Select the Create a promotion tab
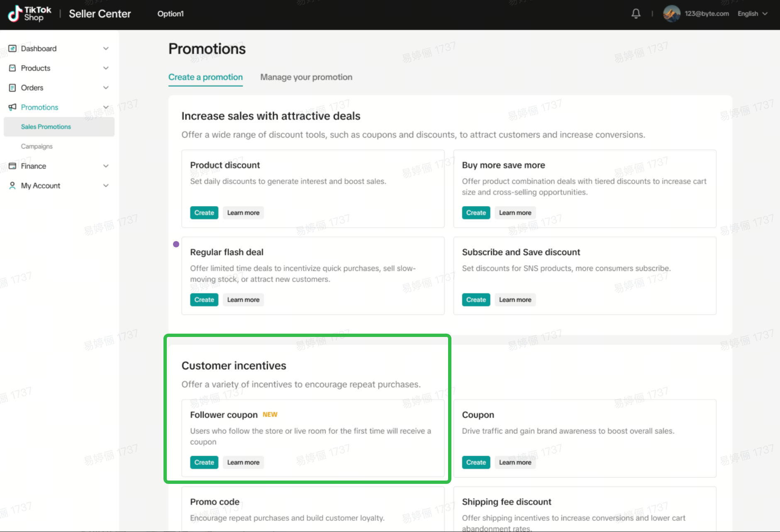 pyautogui.click(x=205, y=77)
